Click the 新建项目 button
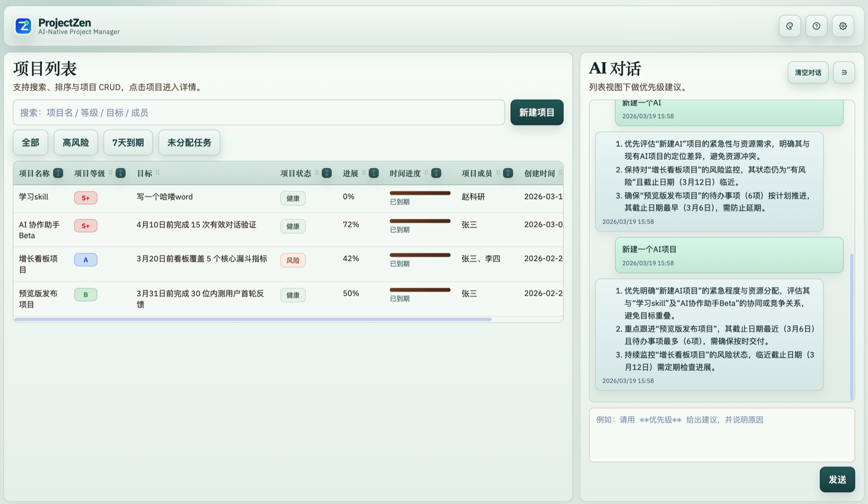868x504 pixels. tap(537, 112)
